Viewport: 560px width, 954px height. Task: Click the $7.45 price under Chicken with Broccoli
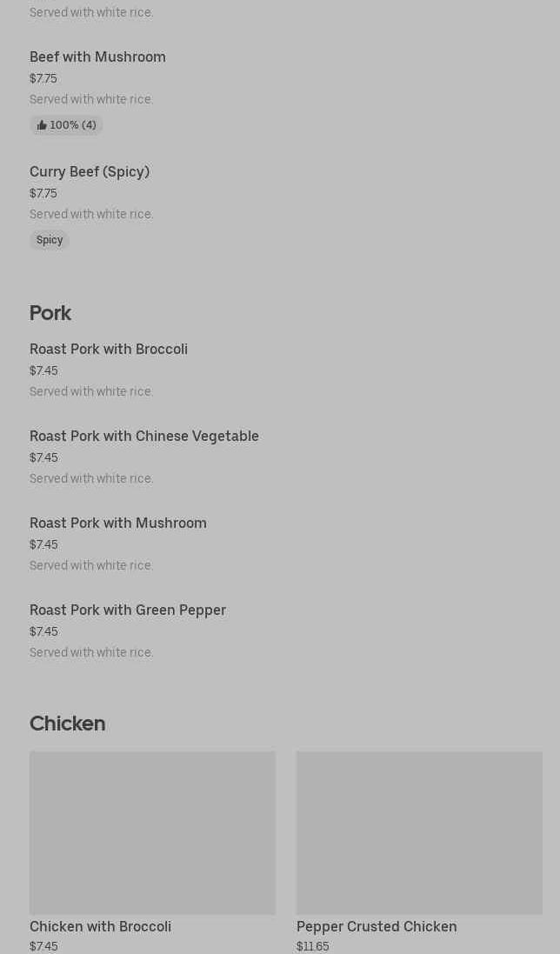(43, 947)
